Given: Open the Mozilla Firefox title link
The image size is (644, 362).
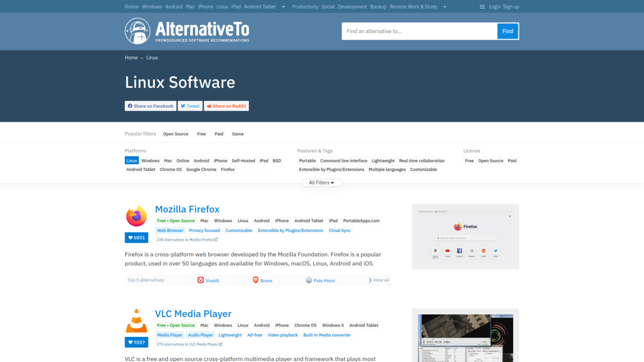Looking at the screenshot, I should (x=187, y=209).
